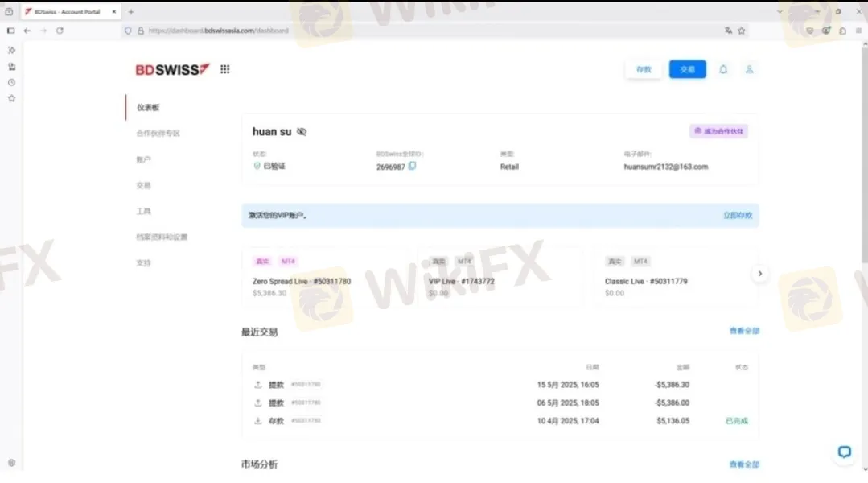Screen dimensions: 868x483
Task: Open sidebar synced tabs icon
Action: (11, 67)
